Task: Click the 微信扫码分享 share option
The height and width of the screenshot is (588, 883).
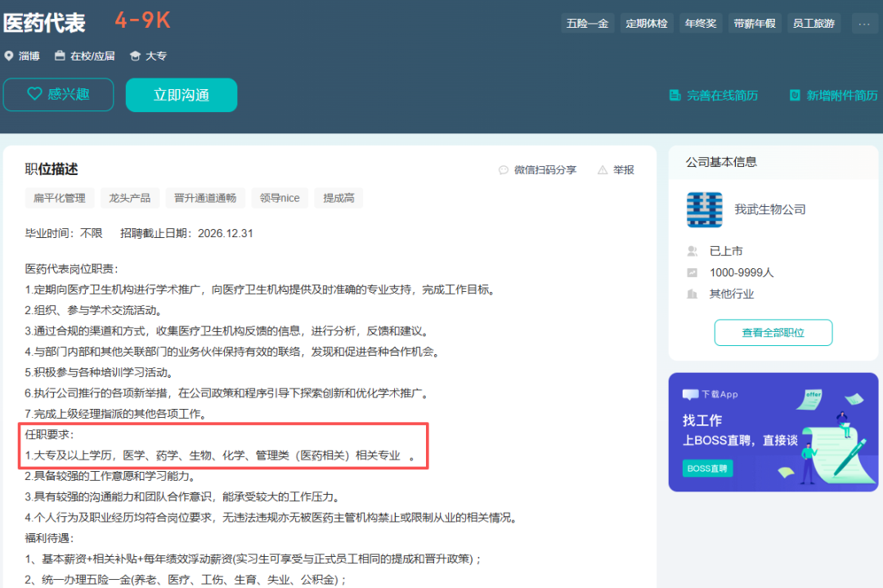Action: click(x=537, y=169)
